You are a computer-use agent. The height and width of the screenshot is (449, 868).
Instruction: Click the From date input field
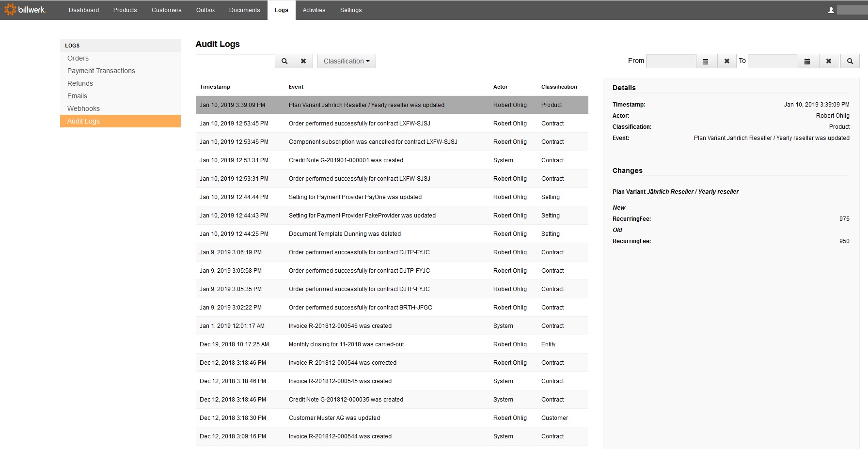(671, 61)
